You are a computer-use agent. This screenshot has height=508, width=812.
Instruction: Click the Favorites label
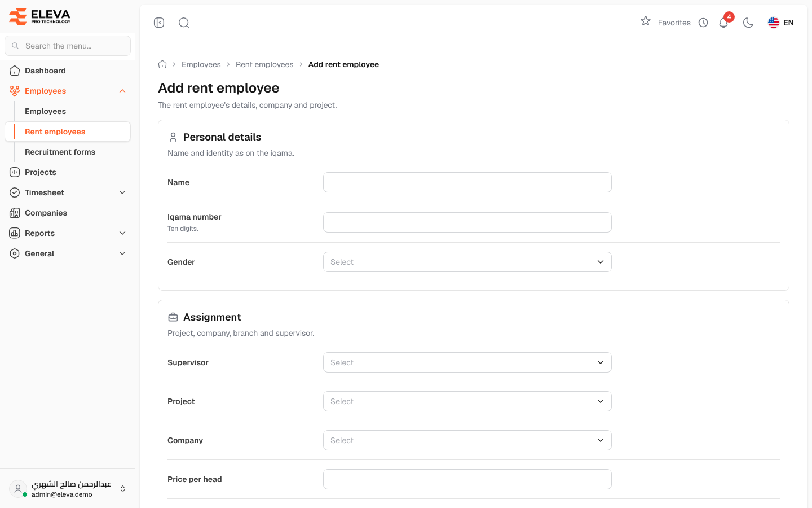674,23
